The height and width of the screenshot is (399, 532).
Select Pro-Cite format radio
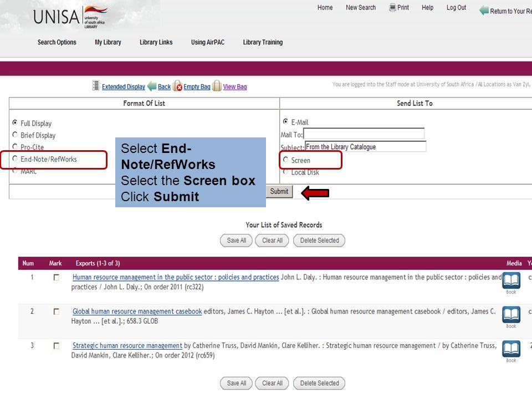point(15,146)
